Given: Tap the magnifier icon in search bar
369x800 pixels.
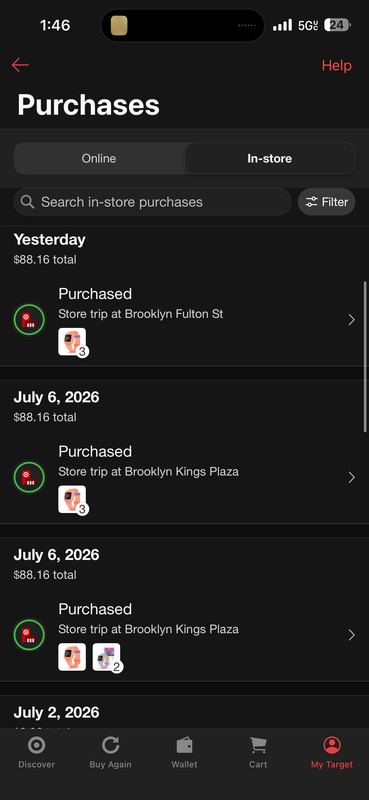Looking at the screenshot, I should [28, 202].
